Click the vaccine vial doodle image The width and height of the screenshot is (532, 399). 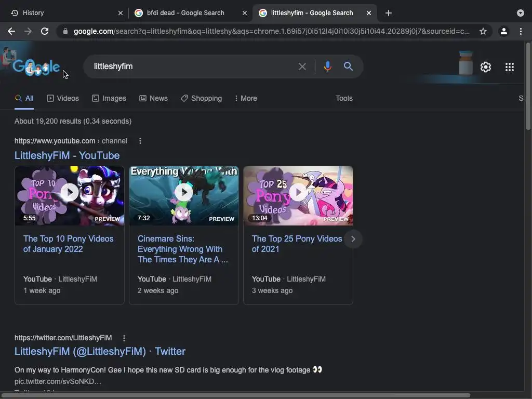(x=465, y=63)
